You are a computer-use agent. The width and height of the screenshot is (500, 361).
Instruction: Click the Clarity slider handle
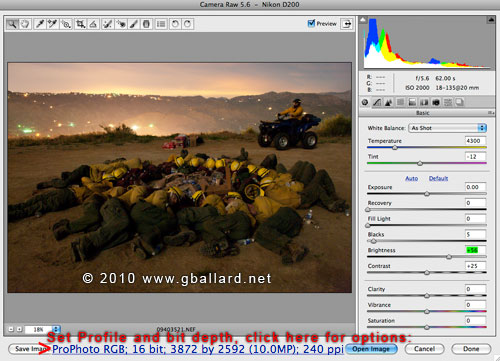pyautogui.click(x=427, y=296)
